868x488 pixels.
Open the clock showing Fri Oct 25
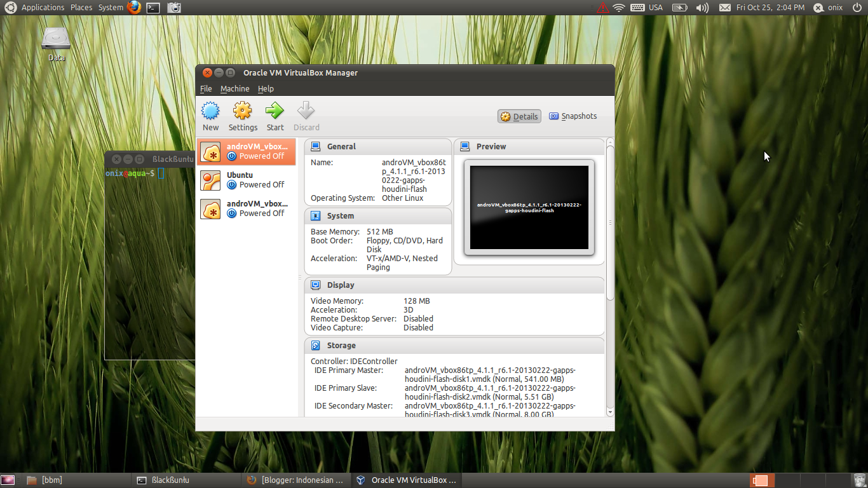[770, 8]
